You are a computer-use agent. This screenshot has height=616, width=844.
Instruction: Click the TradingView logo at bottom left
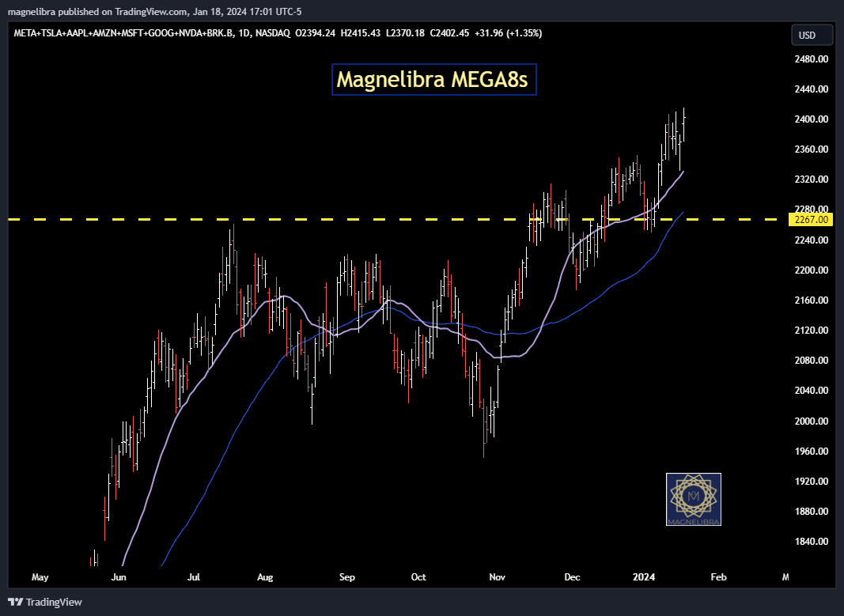coord(45,602)
